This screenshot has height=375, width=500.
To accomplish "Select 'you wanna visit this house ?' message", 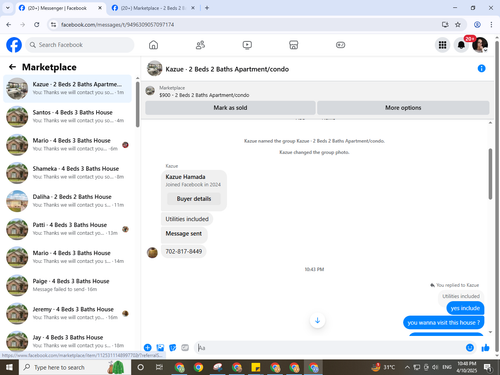I will click(443, 323).
